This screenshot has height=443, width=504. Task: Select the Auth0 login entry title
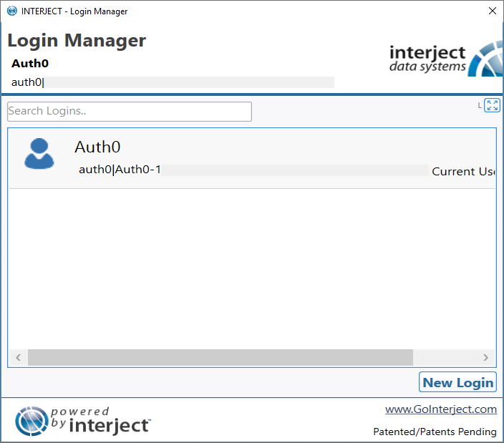97,147
